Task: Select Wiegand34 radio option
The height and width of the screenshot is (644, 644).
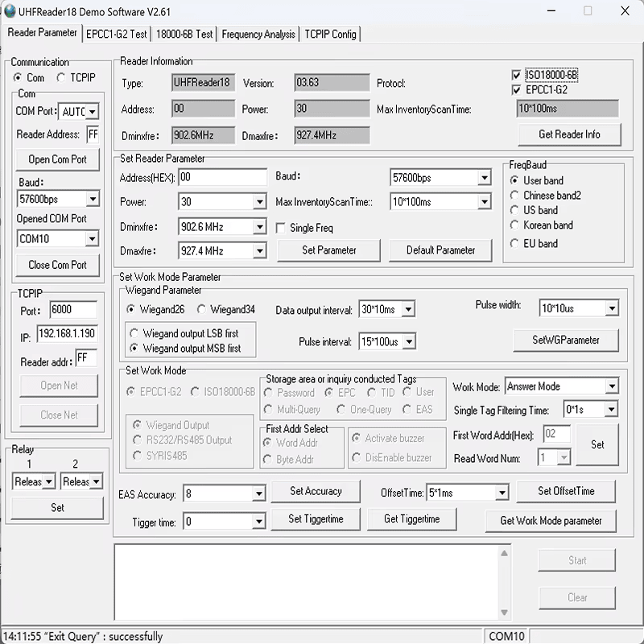Action: point(201,309)
